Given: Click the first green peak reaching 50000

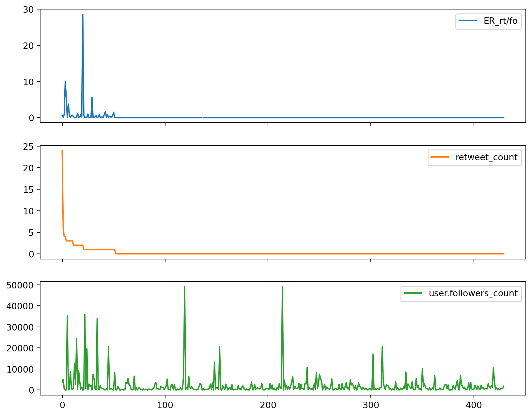Looking at the screenshot, I should [185, 287].
